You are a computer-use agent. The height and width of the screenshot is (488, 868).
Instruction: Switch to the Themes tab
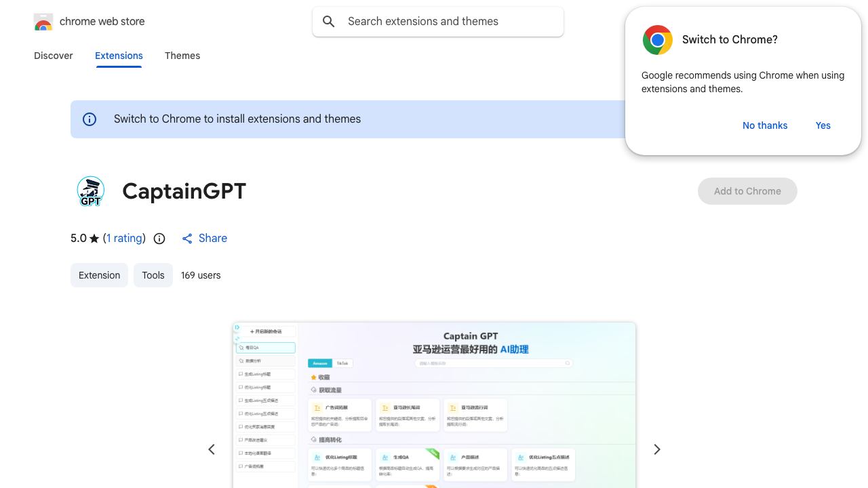tap(182, 56)
